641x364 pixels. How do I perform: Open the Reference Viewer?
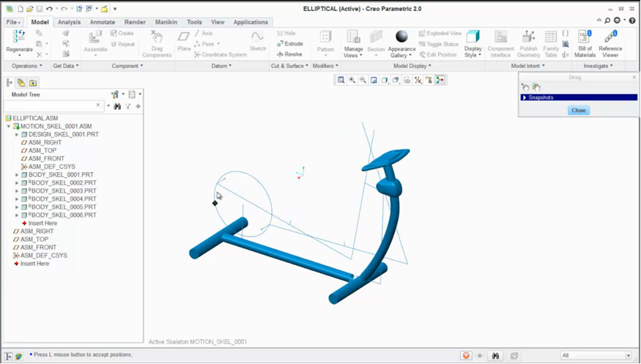[610, 44]
